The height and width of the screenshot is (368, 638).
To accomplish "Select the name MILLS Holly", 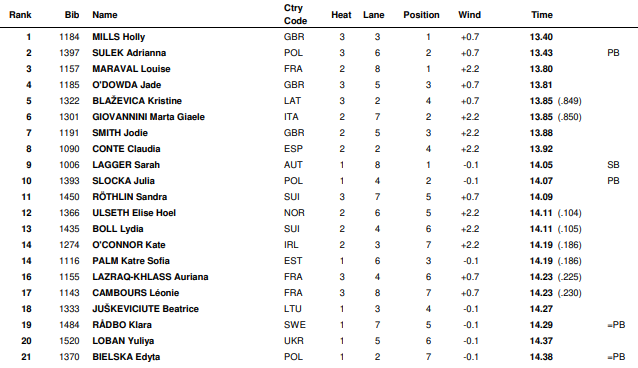I will pos(118,37).
